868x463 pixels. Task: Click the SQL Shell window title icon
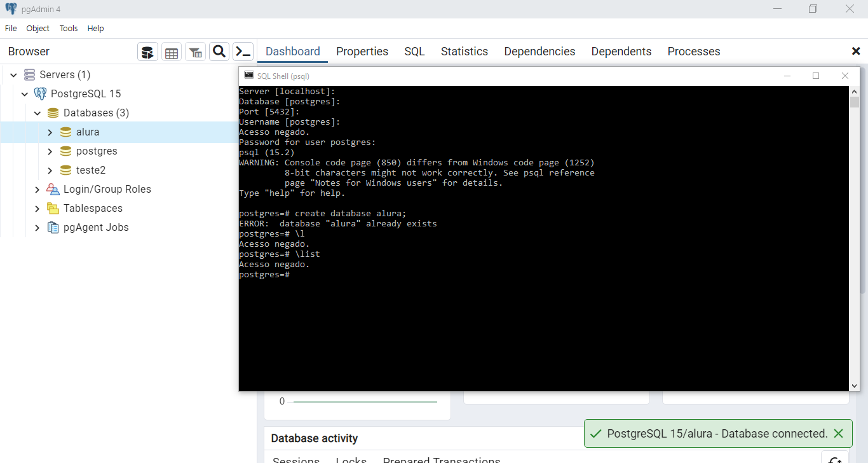[248, 76]
